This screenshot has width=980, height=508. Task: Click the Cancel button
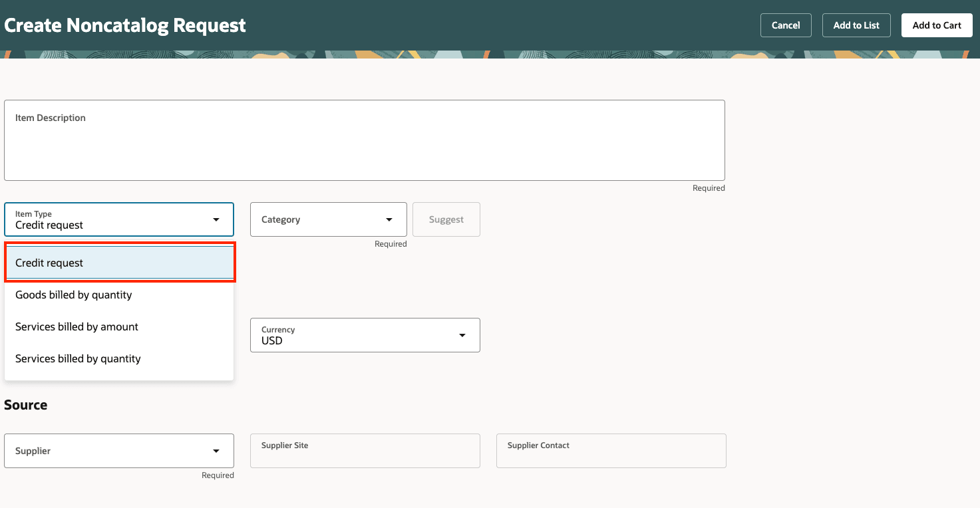[x=786, y=25]
